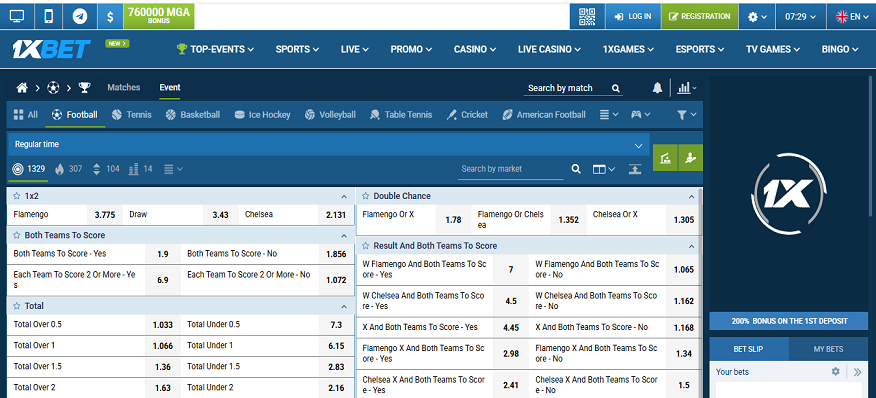The image size is (876, 398).
Task: Click the search magnifier beside Search by match
Action: pyautogui.click(x=616, y=88)
